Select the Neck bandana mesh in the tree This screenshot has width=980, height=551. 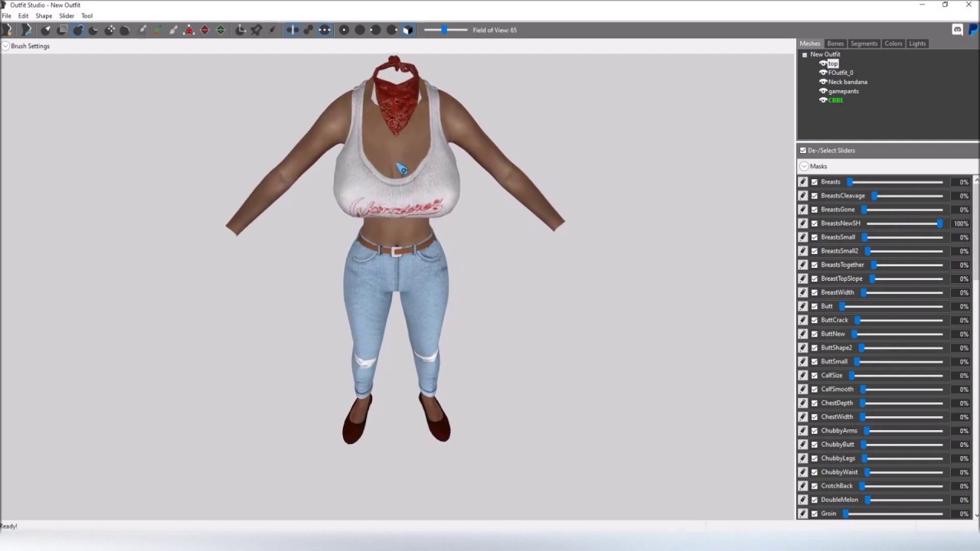point(848,82)
